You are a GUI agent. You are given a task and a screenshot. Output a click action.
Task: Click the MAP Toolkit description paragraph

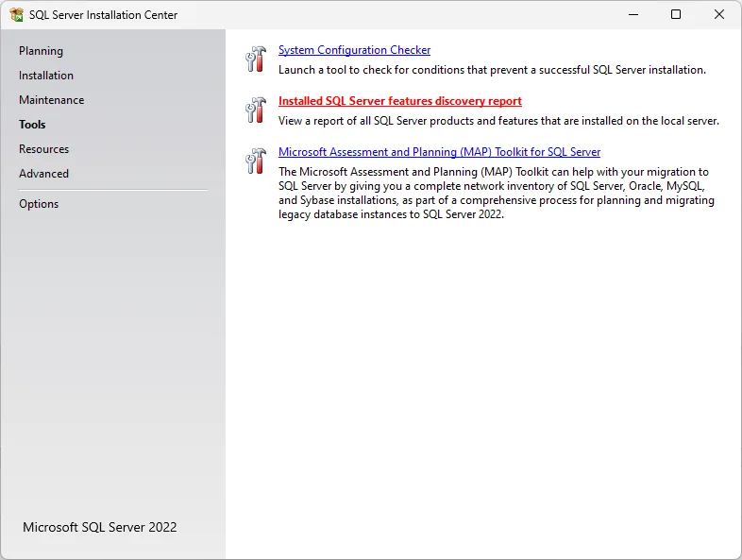point(497,194)
